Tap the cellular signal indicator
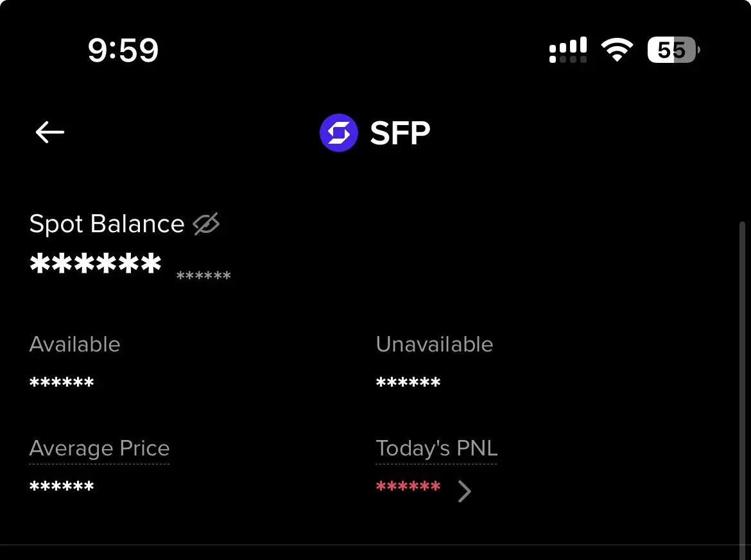This screenshot has height=560, width=751. tap(568, 50)
